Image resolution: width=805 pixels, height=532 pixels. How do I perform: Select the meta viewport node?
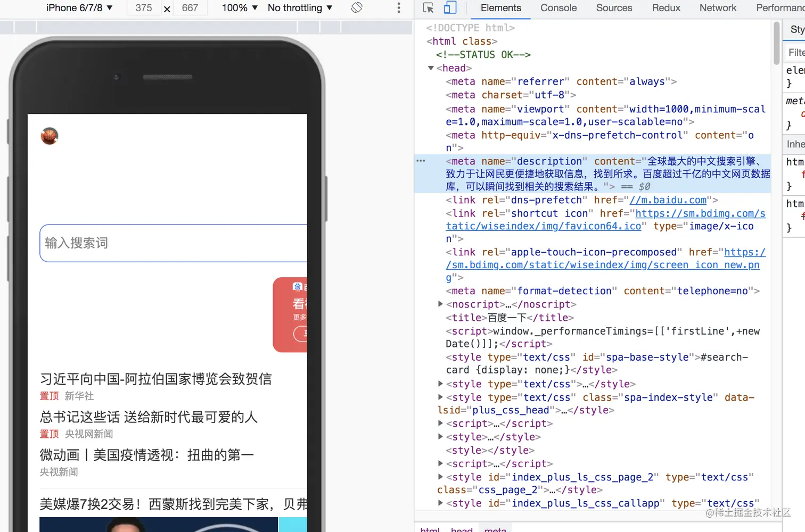tap(605, 115)
